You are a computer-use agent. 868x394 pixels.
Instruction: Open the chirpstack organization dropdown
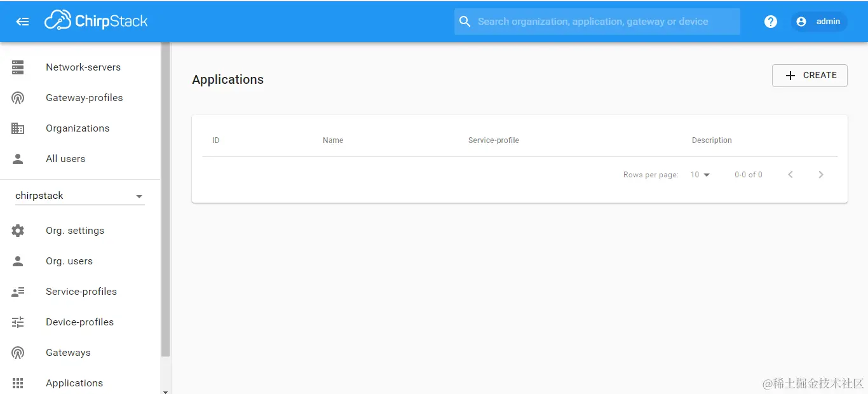point(80,196)
